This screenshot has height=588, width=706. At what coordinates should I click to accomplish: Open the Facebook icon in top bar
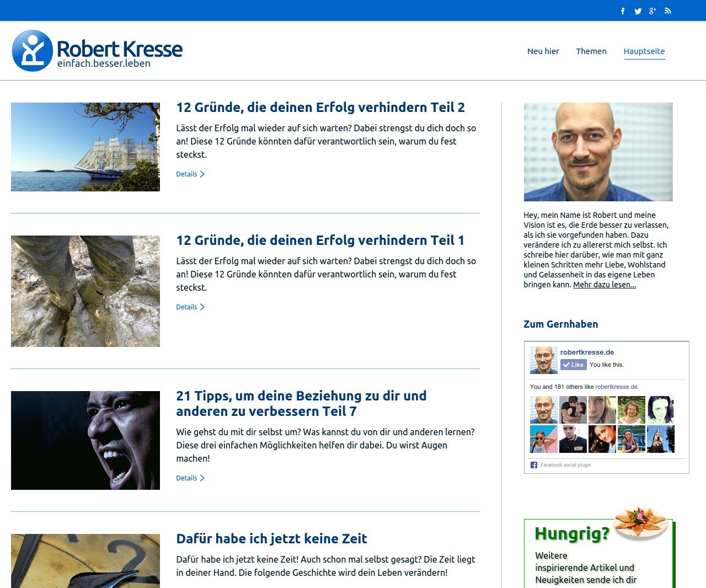pyautogui.click(x=623, y=11)
